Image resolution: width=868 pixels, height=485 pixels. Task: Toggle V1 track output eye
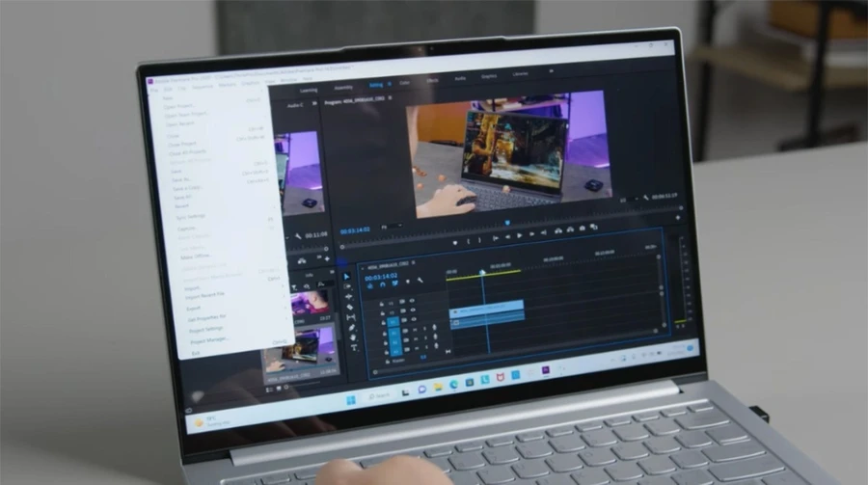point(414,319)
